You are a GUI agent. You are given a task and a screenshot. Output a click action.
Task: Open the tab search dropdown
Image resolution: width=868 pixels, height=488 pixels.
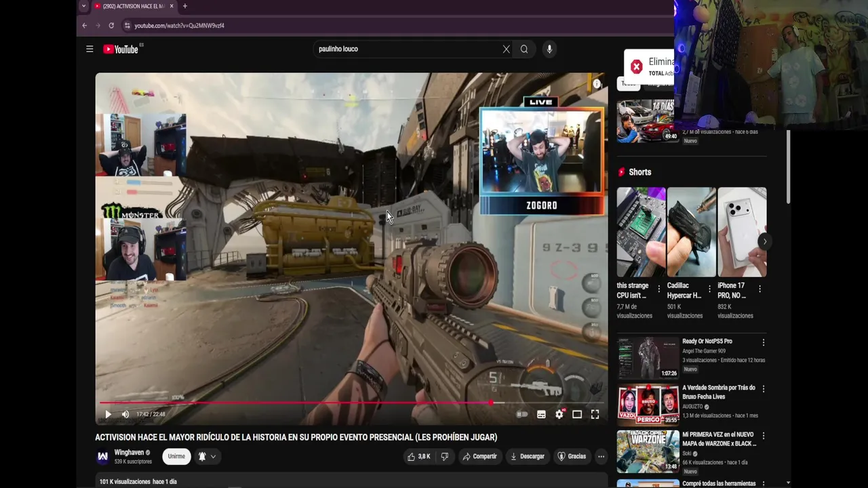click(x=83, y=6)
